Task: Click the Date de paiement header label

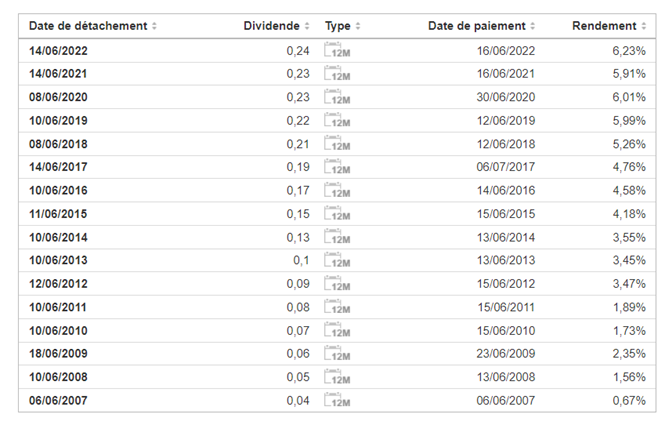Action: 477,26
